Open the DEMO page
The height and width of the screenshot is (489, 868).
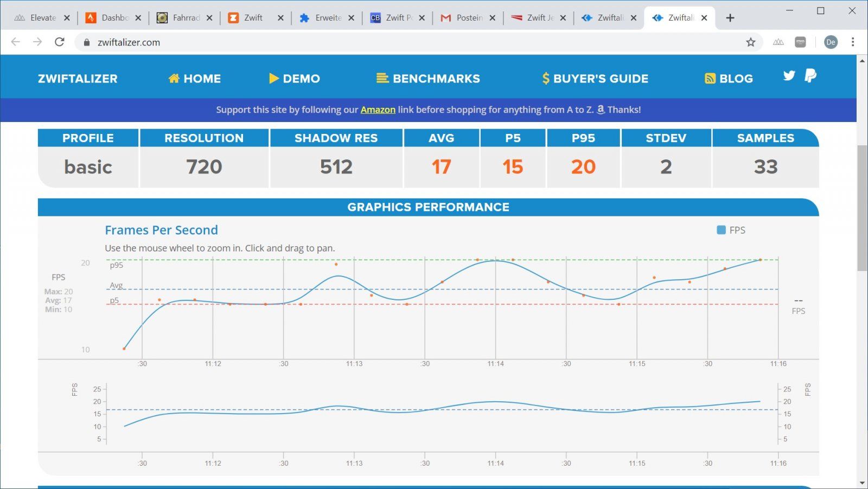295,79
